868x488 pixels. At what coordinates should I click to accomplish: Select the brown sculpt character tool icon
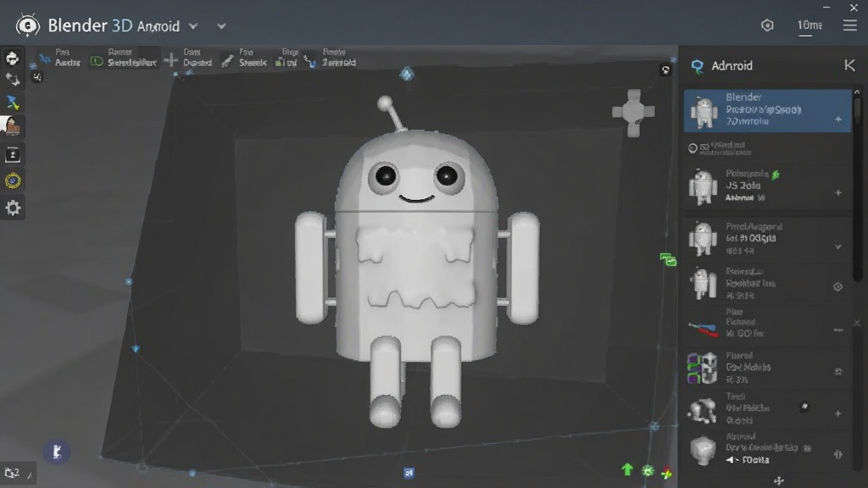pyautogui.click(x=11, y=127)
